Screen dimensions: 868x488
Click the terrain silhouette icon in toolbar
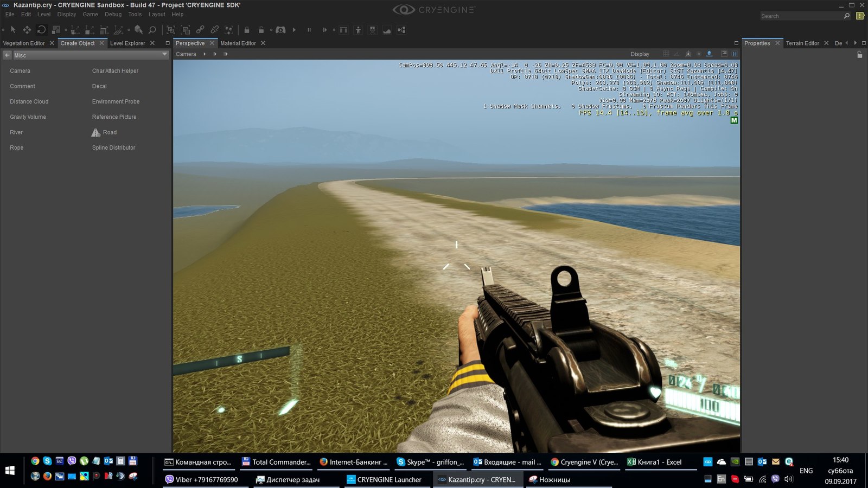387,30
